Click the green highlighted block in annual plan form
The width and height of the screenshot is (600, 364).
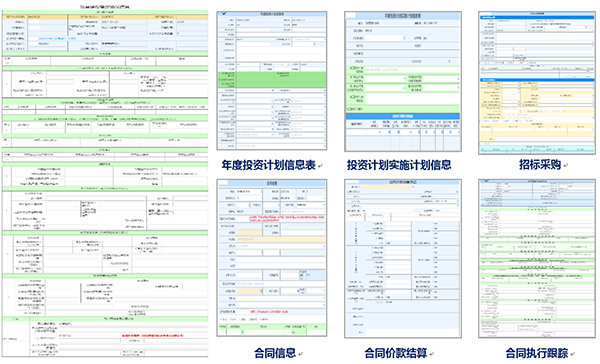point(272,80)
